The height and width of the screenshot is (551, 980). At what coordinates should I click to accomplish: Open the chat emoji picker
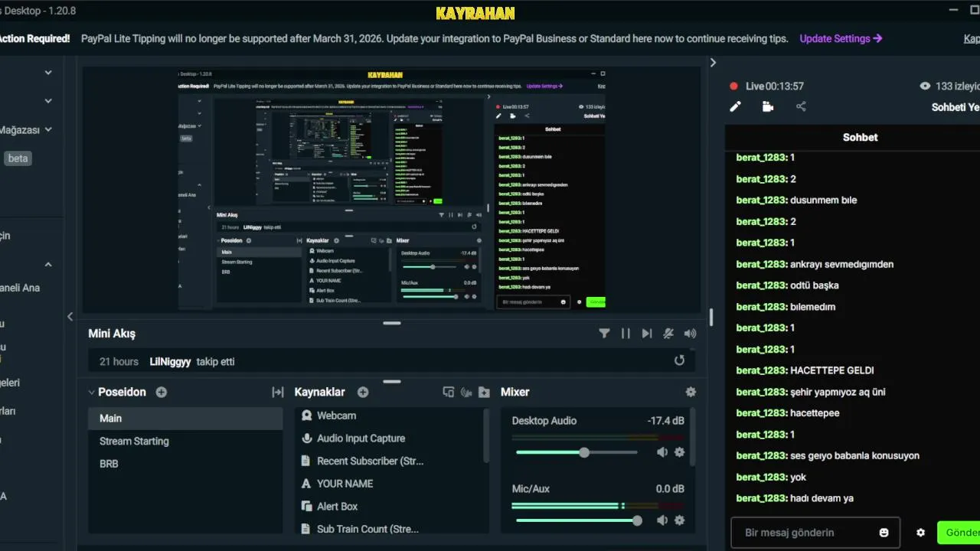(884, 533)
